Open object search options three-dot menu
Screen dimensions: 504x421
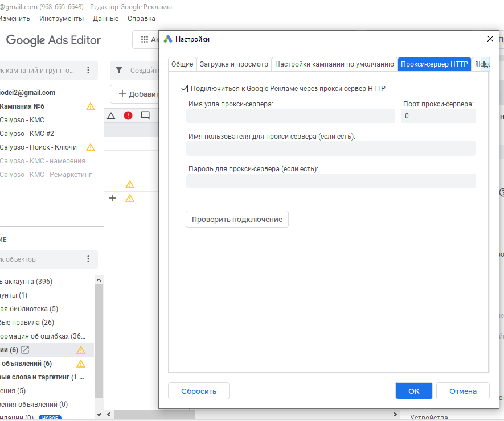click(x=88, y=259)
